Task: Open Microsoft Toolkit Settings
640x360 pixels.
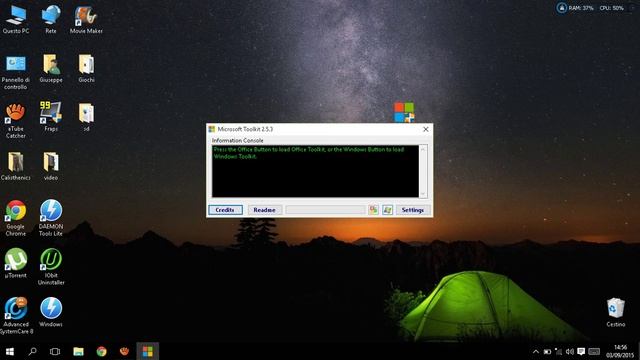Action: tap(413, 210)
